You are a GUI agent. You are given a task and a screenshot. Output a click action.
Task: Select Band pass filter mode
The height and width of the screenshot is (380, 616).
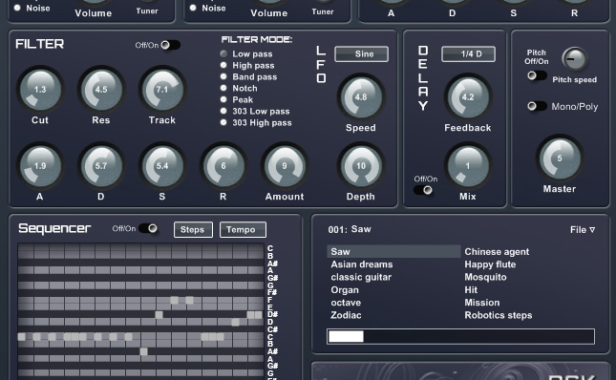[x=224, y=77]
